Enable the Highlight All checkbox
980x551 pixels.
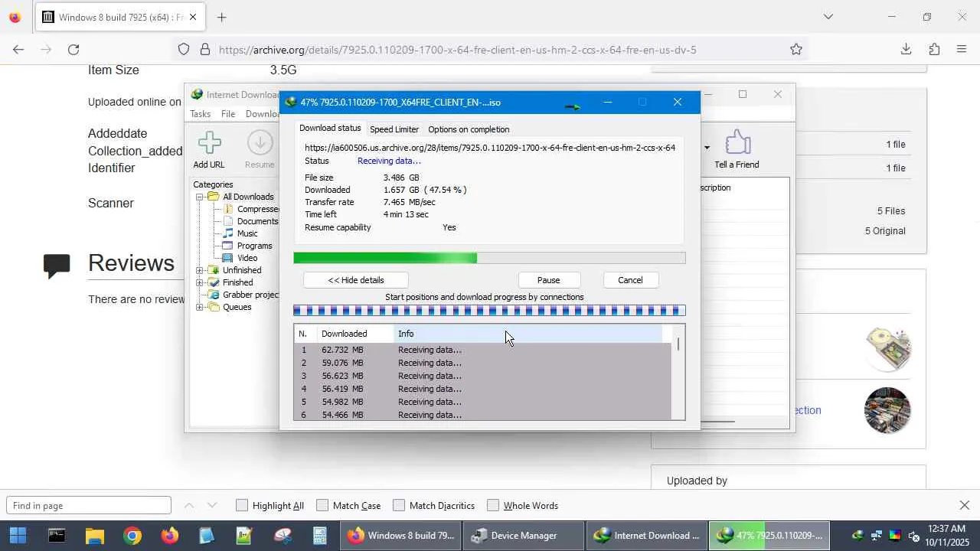[x=242, y=505]
